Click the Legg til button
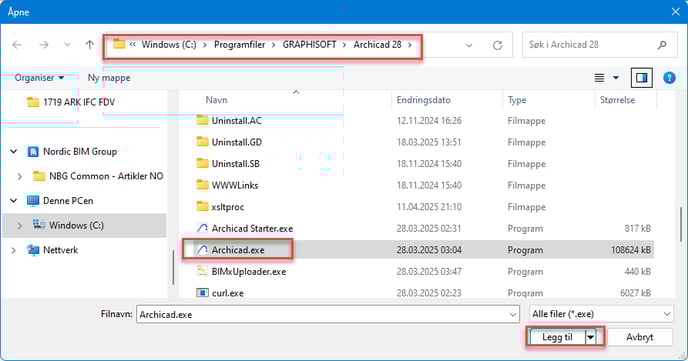 click(557, 337)
